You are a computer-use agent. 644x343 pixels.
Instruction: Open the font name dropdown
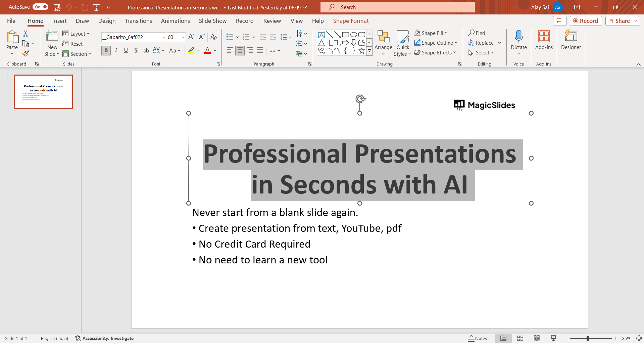tap(163, 37)
